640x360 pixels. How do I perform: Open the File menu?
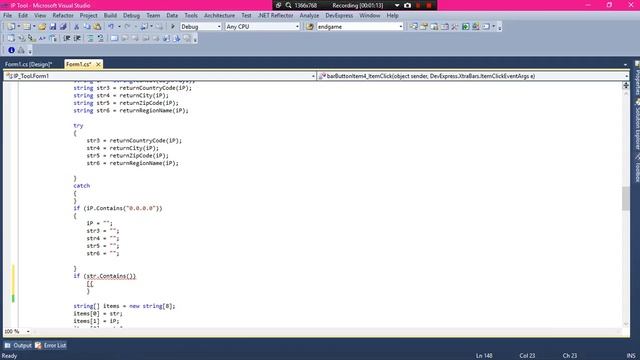pos(7,16)
